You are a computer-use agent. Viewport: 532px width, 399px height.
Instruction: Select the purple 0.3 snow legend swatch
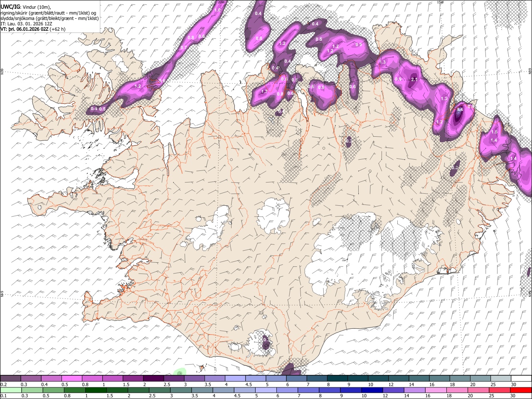coord(31,378)
